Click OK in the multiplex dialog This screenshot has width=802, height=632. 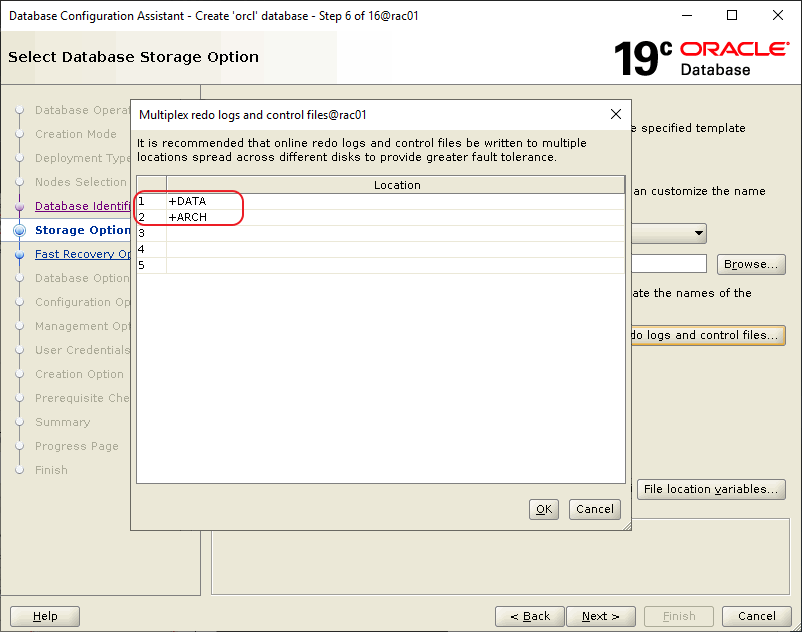pos(543,509)
